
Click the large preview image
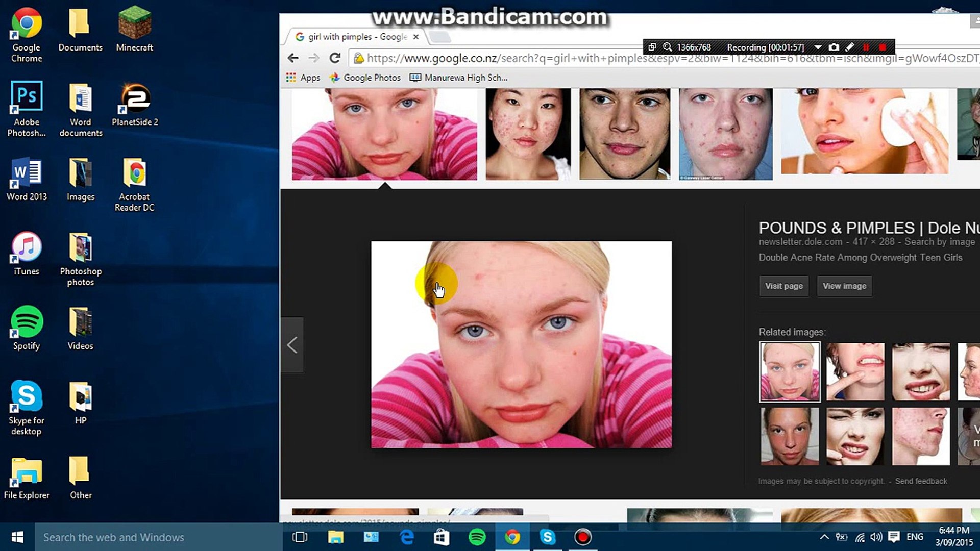pyautogui.click(x=521, y=344)
